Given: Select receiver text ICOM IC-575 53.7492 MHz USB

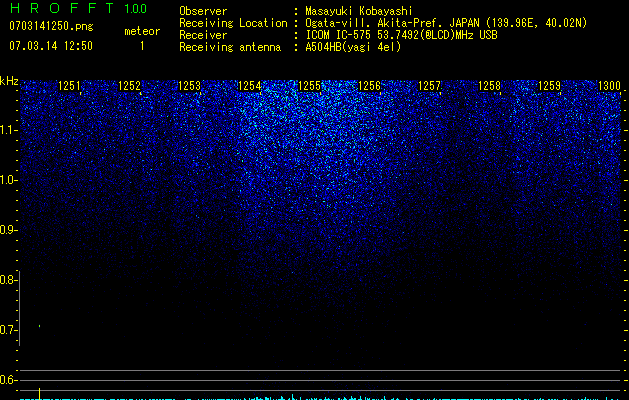Looking at the screenshot, I should 401,35.
